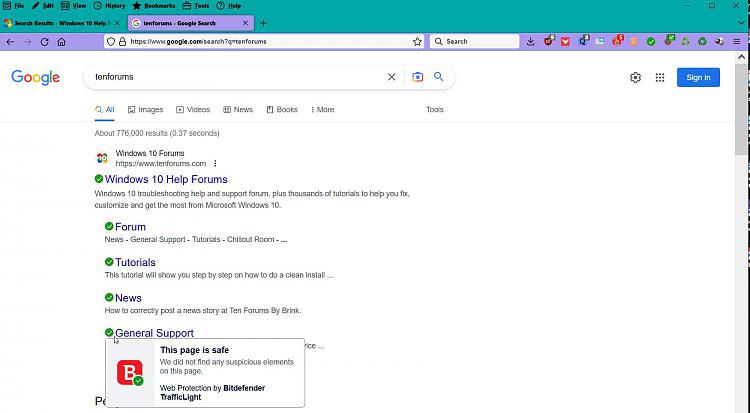
Task: Open the Tools menu
Action: pyautogui.click(x=196, y=6)
